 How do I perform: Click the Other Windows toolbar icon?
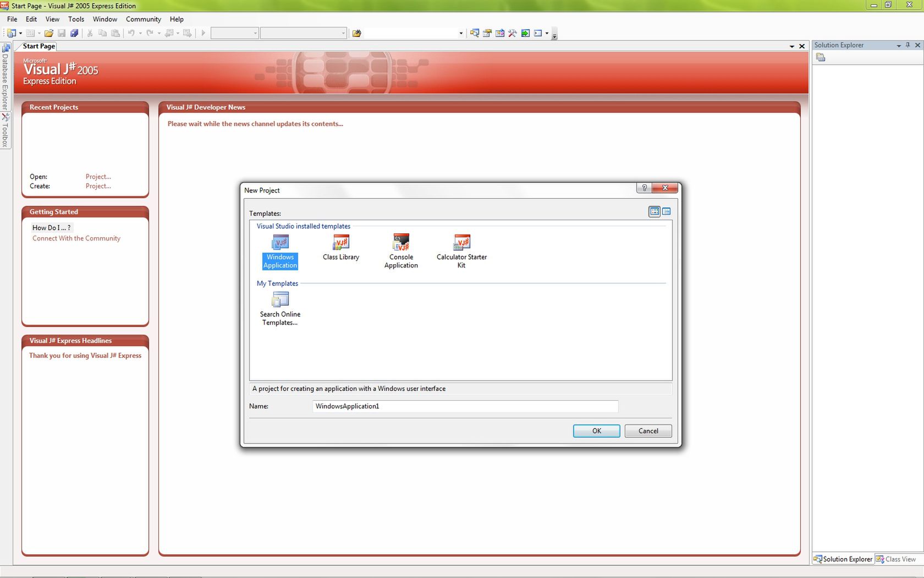538,33
